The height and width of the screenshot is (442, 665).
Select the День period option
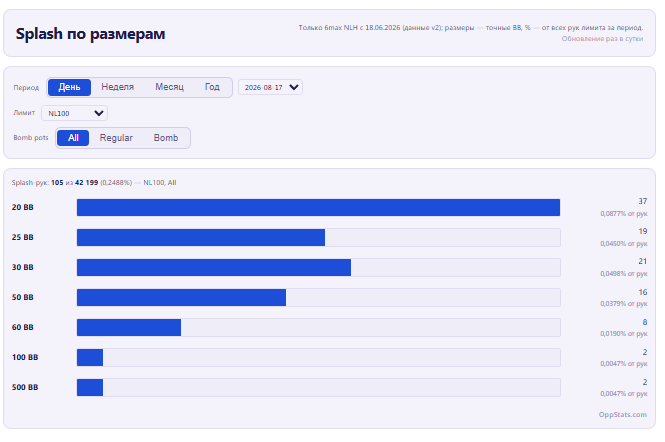pyautogui.click(x=69, y=87)
